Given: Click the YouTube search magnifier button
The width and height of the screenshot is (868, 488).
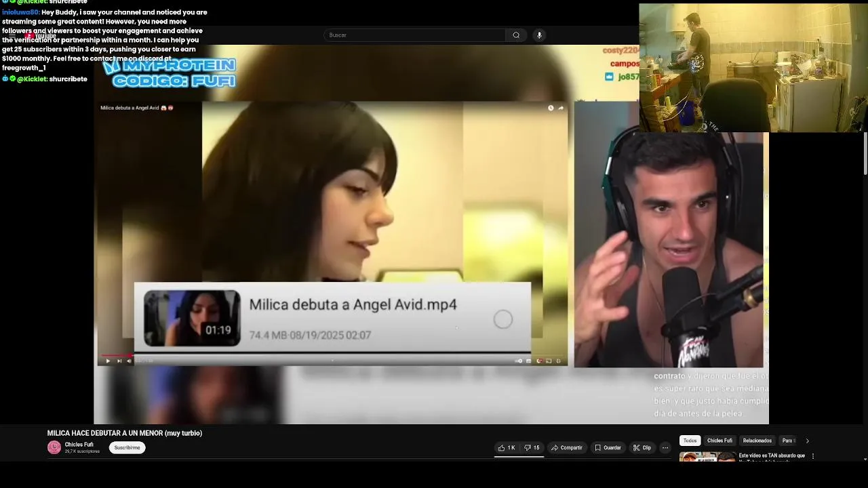Looking at the screenshot, I should [516, 35].
